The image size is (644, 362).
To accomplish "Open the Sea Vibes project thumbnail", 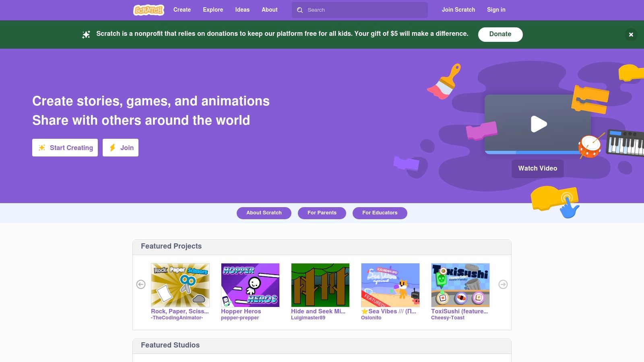I will (x=390, y=285).
